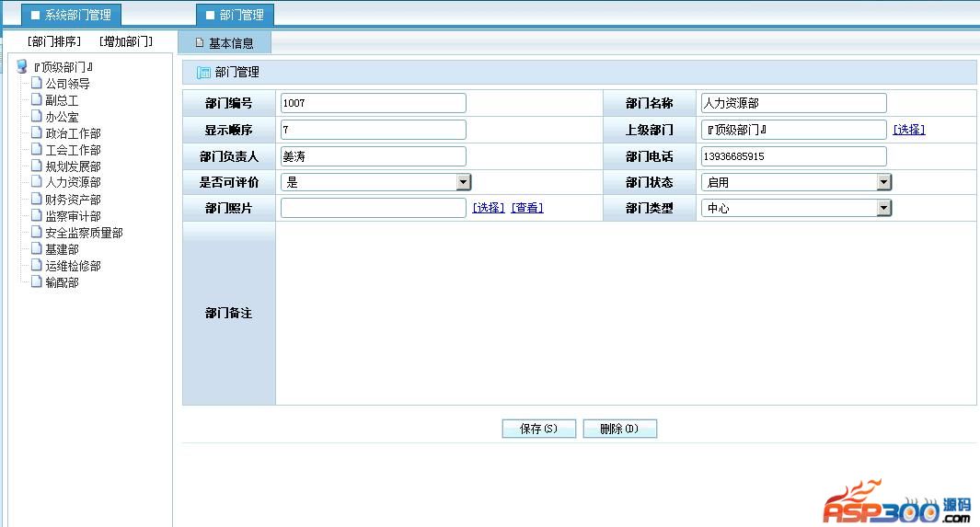
Task: Click the page icon beside 规划发展部
Action: pyautogui.click(x=37, y=166)
